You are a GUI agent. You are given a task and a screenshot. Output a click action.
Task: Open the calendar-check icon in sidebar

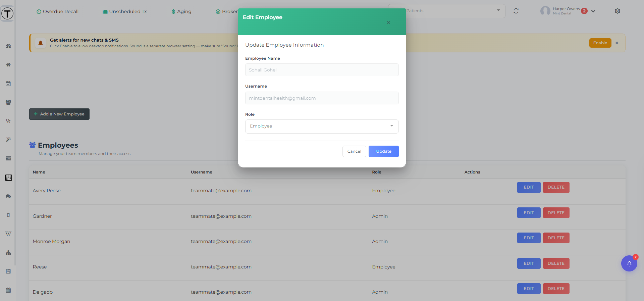pyautogui.click(x=8, y=84)
